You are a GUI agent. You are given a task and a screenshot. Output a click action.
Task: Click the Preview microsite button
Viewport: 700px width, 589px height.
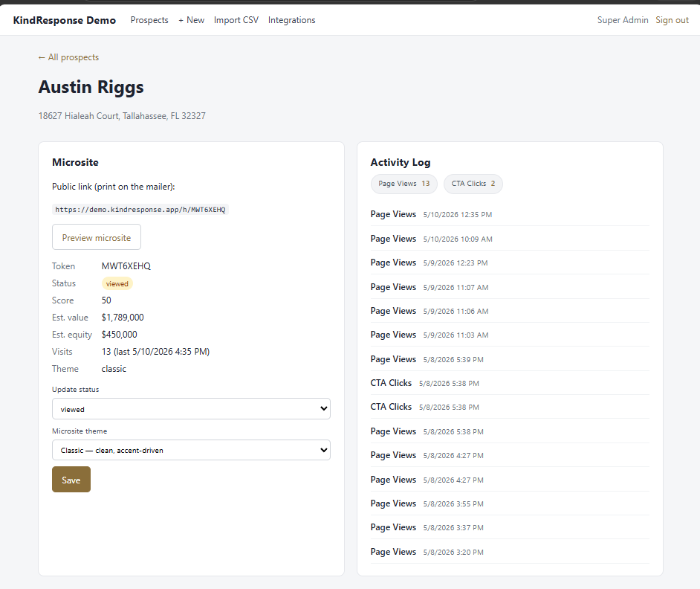(x=97, y=237)
